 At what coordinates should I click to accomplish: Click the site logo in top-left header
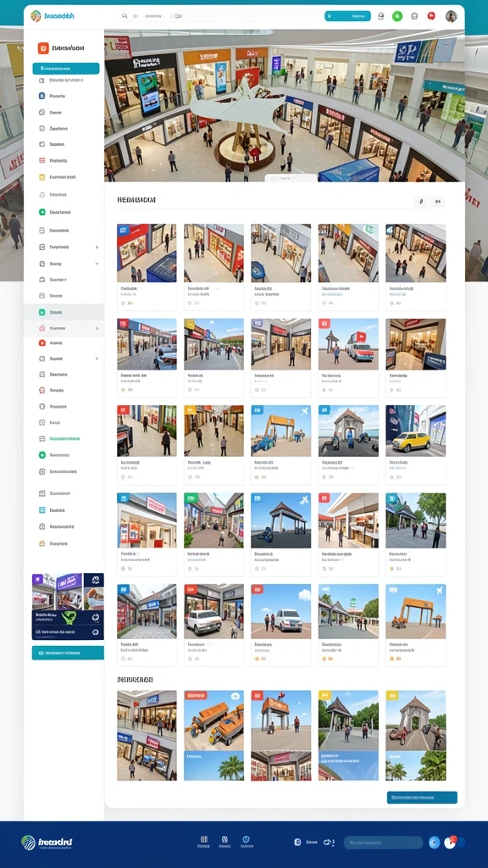click(52, 16)
